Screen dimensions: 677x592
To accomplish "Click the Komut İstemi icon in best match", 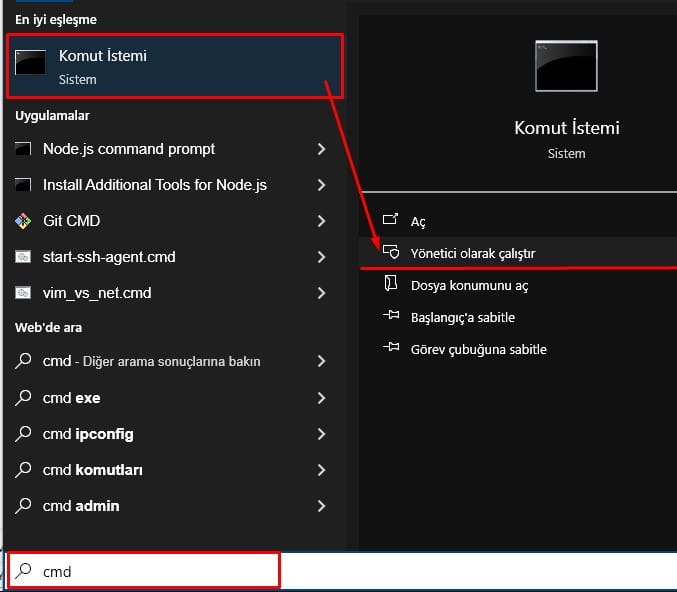I will (x=31, y=64).
